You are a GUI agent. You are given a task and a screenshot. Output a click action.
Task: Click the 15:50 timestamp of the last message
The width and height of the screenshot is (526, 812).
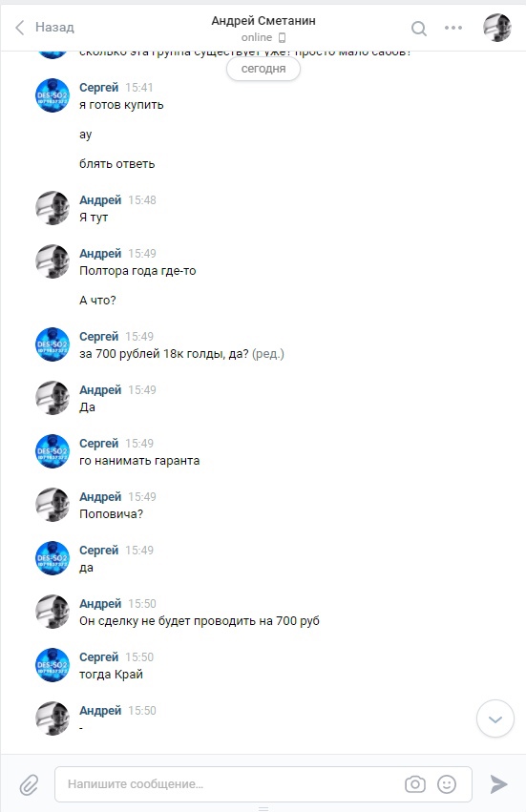coord(142,711)
